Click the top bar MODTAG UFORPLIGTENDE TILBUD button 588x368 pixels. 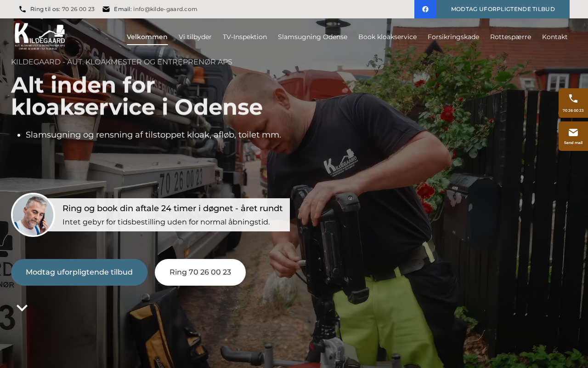(x=503, y=9)
